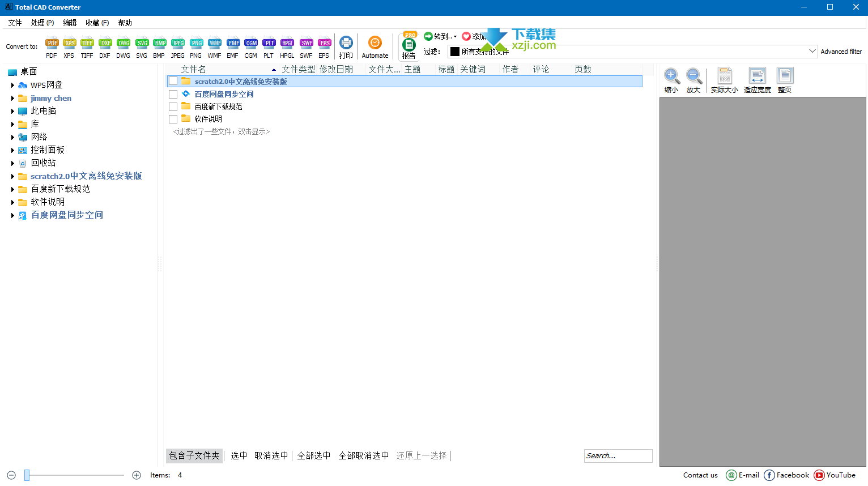Convert to PDF format icon
Image resolution: width=868 pixels, height=486 pixels.
point(52,48)
